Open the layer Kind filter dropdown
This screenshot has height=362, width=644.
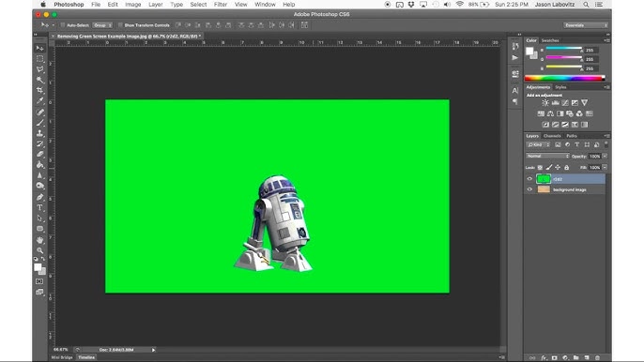click(x=539, y=144)
